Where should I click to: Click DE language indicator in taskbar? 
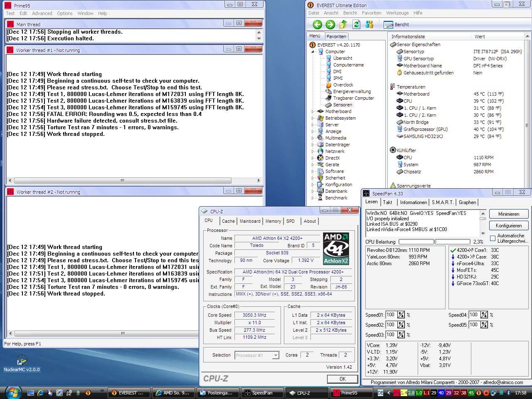pyautogui.click(x=380, y=393)
